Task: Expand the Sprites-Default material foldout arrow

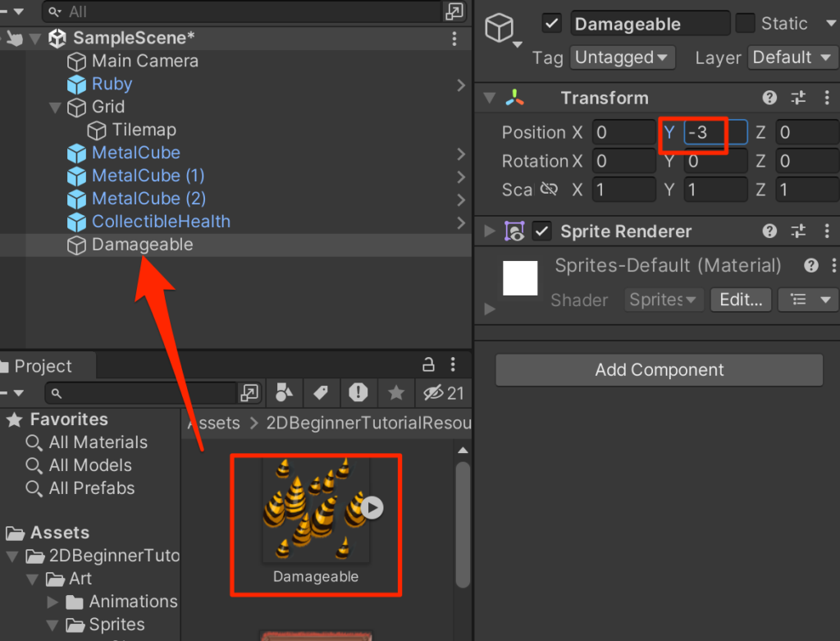Action: click(489, 309)
